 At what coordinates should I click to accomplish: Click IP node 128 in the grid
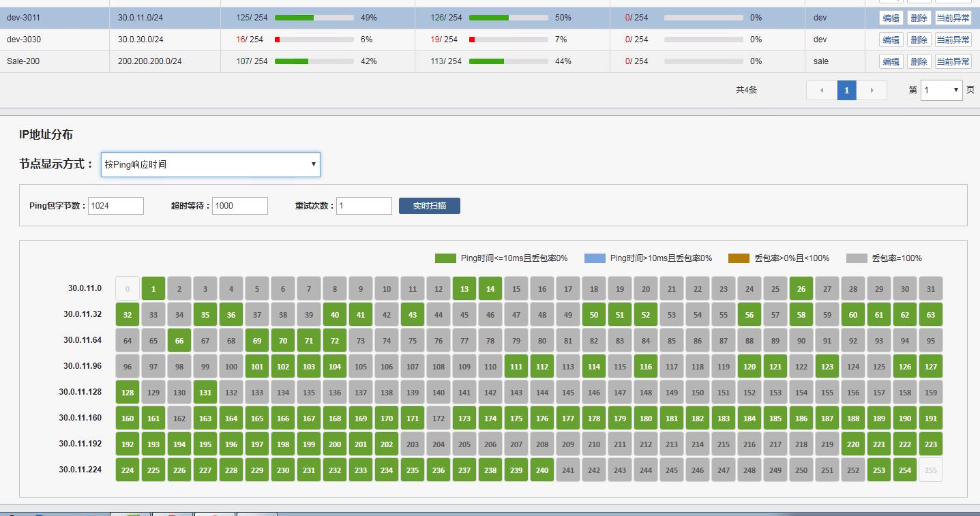(128, 392)
